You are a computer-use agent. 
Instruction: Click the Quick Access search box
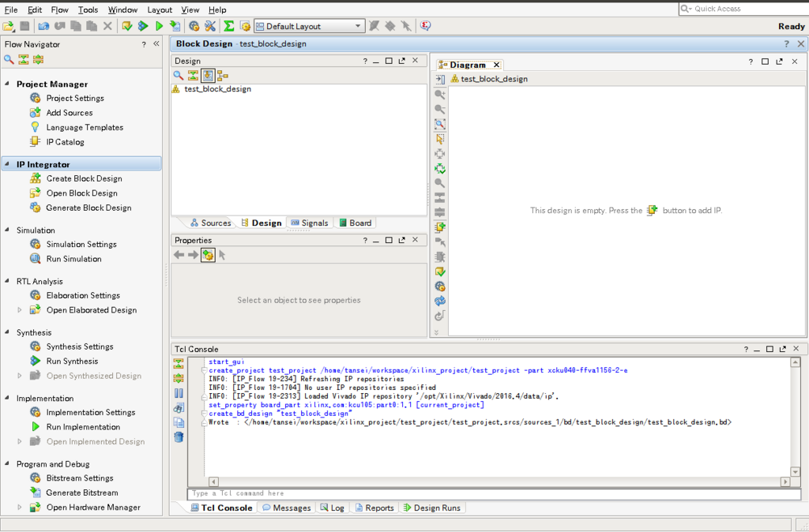[743, 9]
